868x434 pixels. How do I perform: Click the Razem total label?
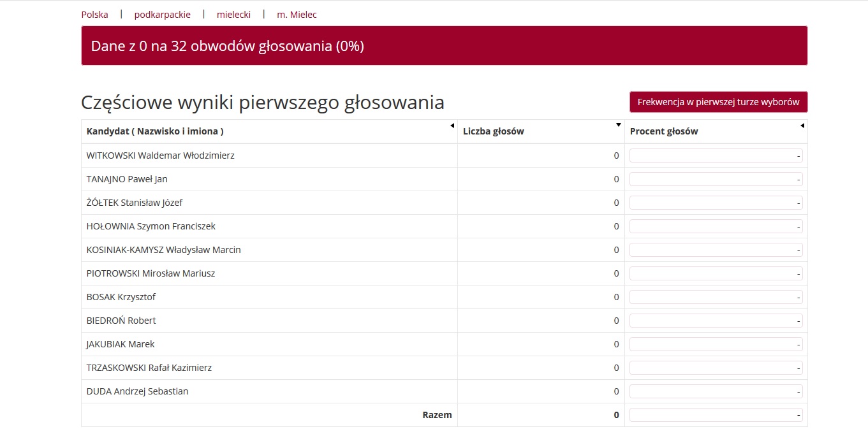[437, 415]
